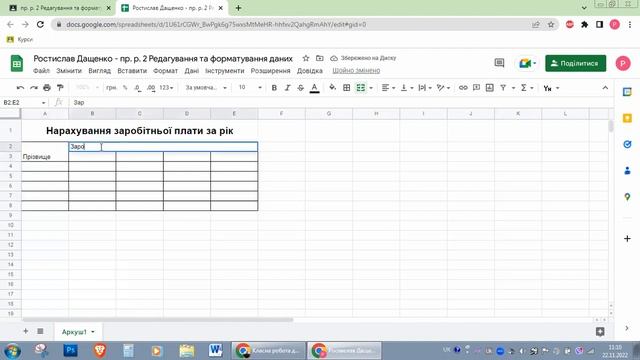Go to Sheets home via logo

click(17, 63)
